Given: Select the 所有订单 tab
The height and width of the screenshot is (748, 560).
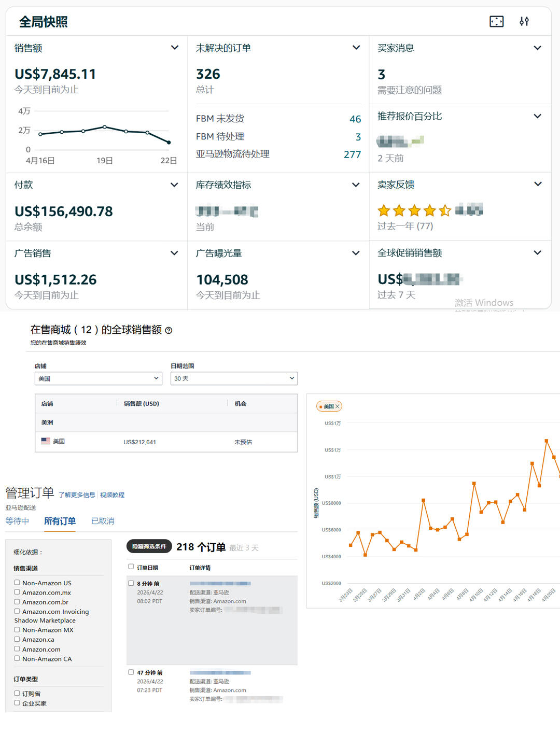Looking at the screenshot, I should coord(60,521).
